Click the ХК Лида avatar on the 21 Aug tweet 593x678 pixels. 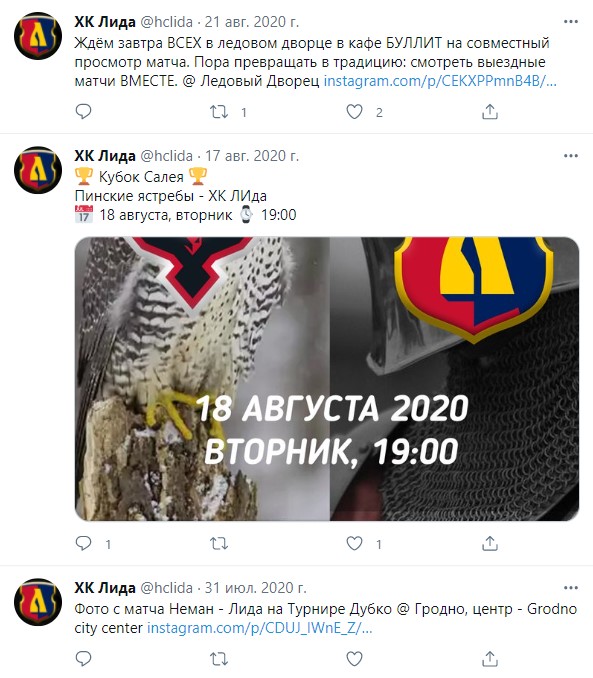38,35
